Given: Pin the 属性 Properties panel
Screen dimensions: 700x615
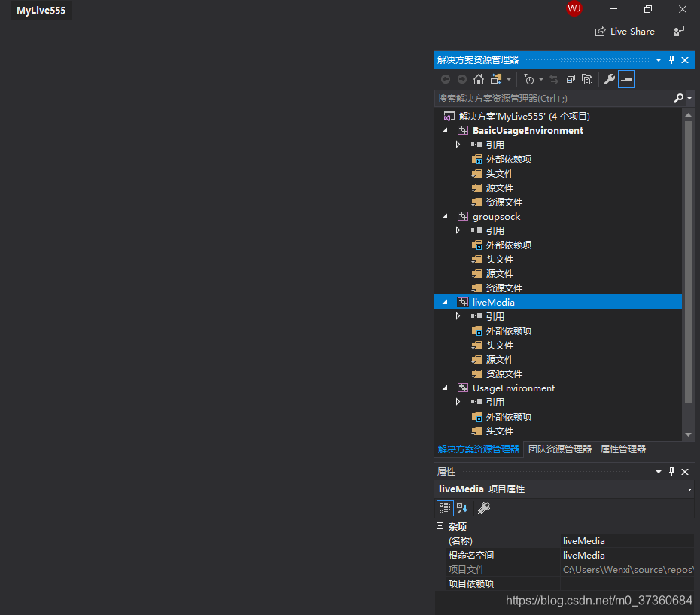Looking at the screenshot, I should tap(672, 472).
